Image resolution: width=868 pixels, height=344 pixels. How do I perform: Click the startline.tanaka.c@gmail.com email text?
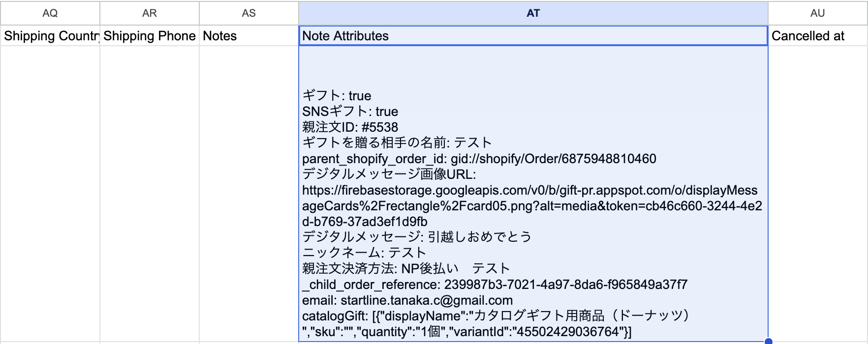pyautogui.click(x=427, y=300)
